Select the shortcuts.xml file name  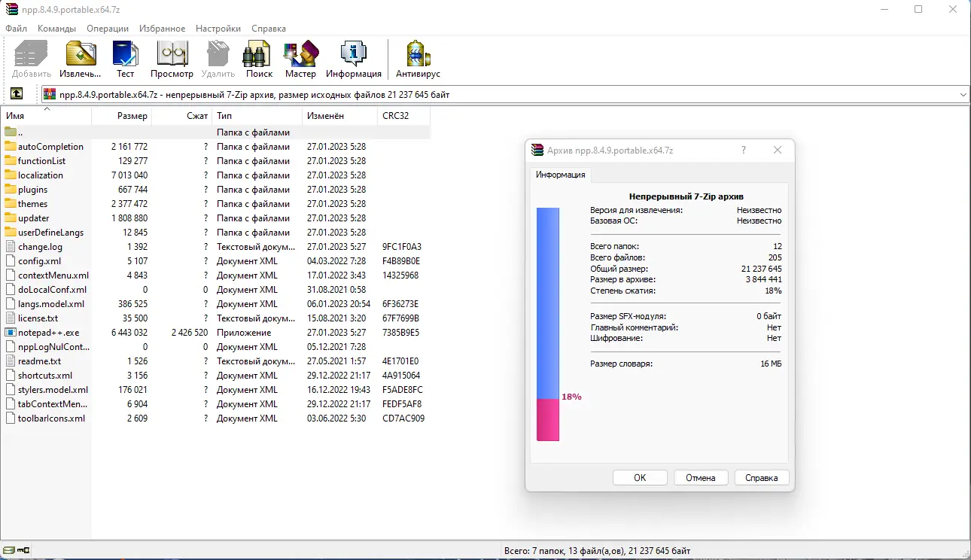click(45, 376)
